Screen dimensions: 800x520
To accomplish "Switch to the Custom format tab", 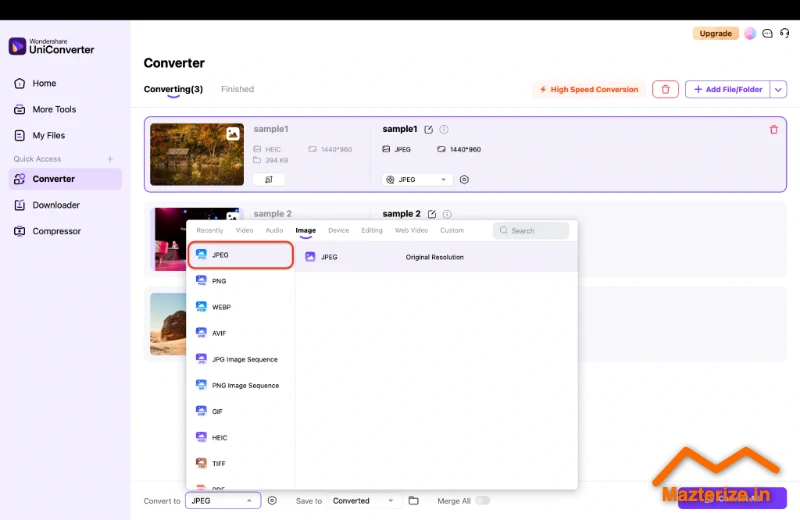I will [x=452, y=230].
